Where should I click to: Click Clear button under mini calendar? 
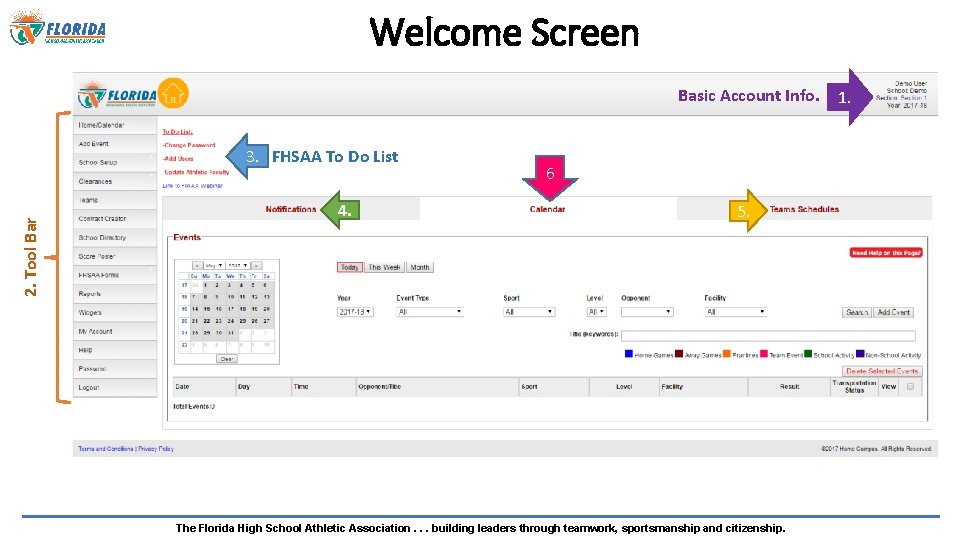tap(227, 359)
